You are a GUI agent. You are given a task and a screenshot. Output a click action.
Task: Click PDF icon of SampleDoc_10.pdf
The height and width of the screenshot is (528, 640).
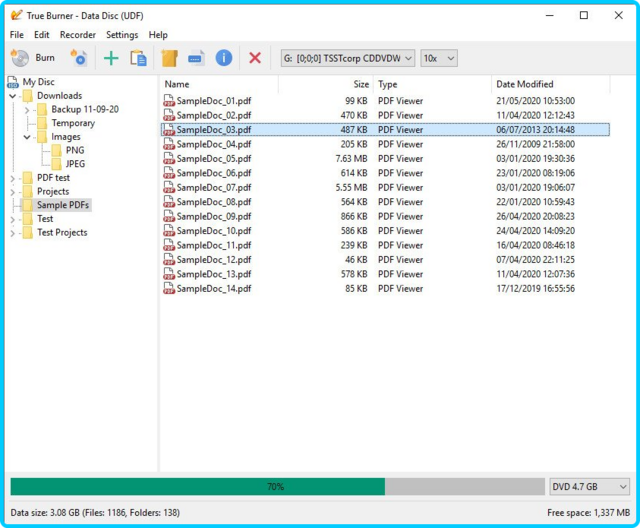tap(169, 231)
